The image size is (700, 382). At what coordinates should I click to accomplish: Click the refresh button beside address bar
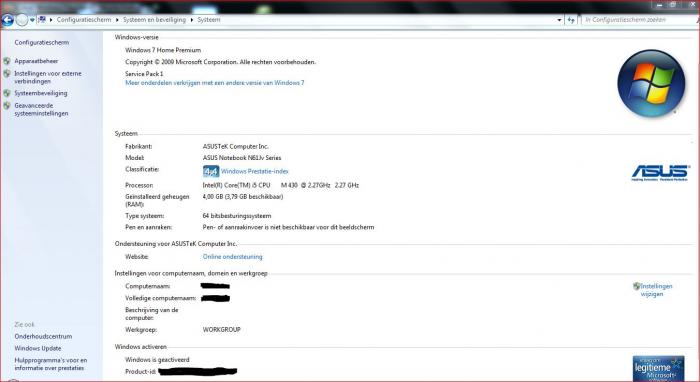[571, 20]
